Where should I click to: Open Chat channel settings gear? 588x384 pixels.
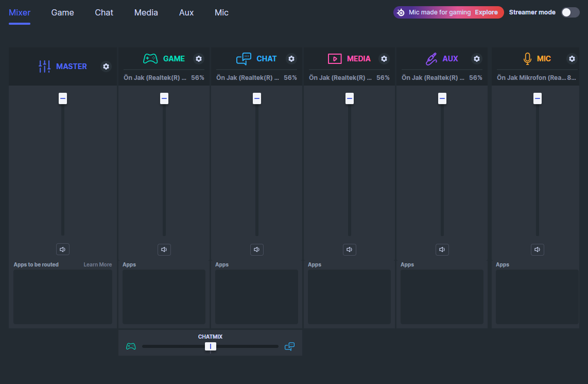291,59
